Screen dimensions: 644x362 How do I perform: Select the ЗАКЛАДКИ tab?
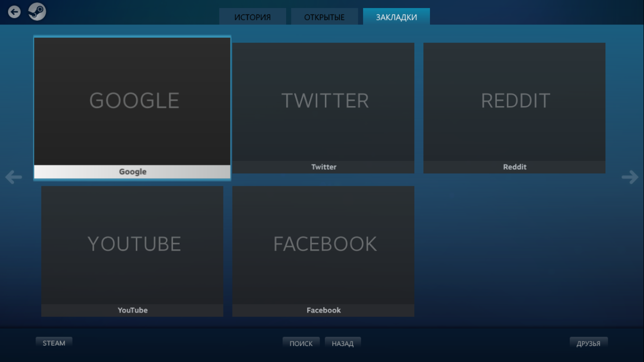(x=396, y=16)
